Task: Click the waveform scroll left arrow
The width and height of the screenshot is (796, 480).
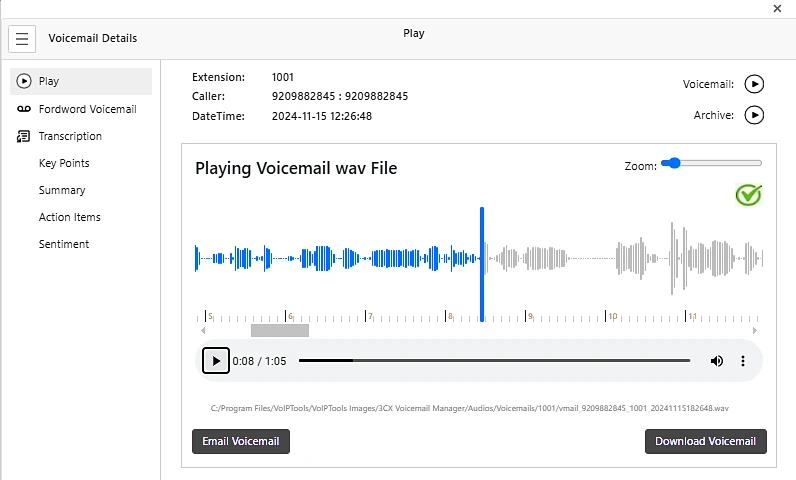Action: (203, 330)
